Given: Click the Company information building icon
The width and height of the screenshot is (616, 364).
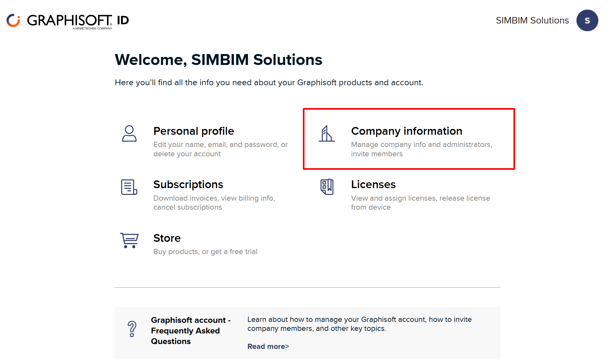Looking at the screenshot, I should [327, 133].
